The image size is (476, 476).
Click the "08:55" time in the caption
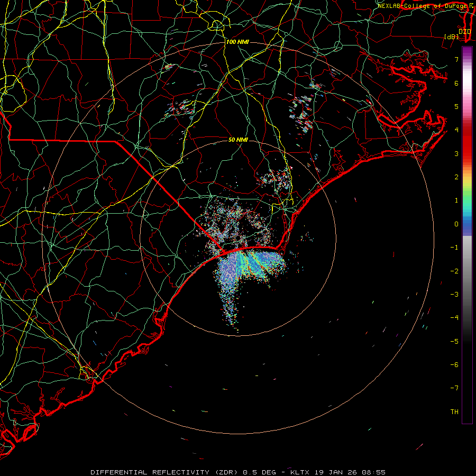[374, 472]
